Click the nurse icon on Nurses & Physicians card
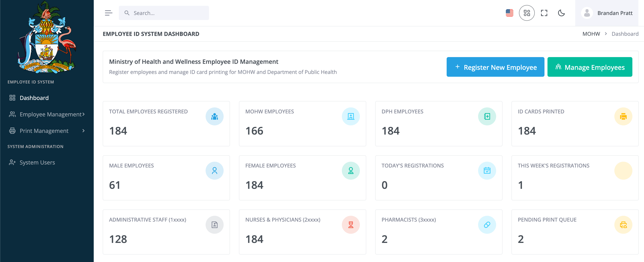Screen dimensions: 644x262 click(351, 225)
